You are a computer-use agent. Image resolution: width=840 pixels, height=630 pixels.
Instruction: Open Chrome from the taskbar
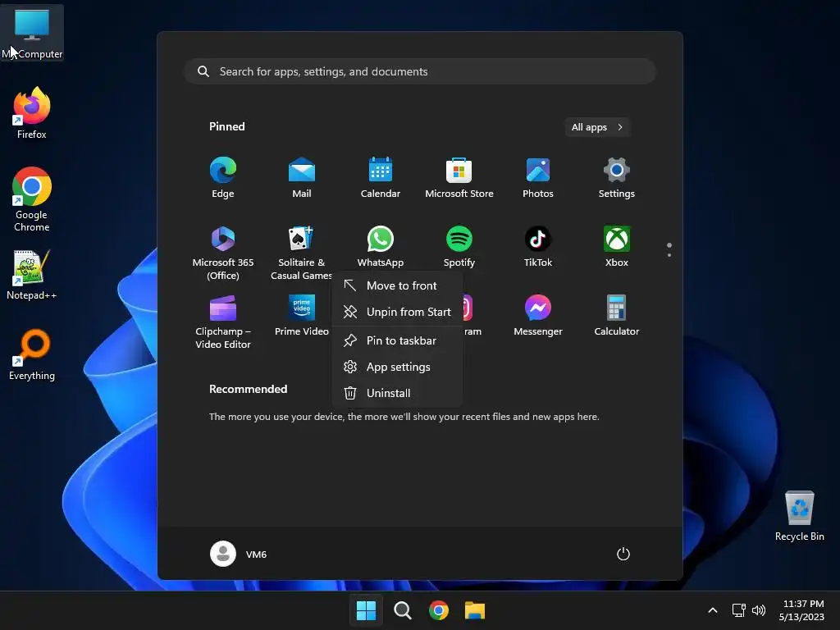click(439, 610)
